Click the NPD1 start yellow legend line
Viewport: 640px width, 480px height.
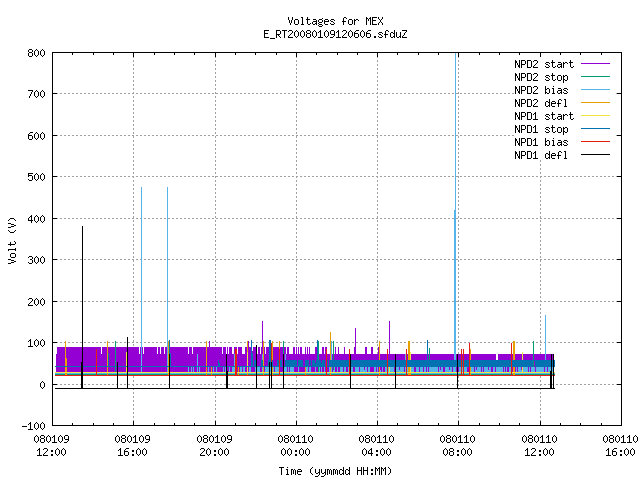click(595, 116)
